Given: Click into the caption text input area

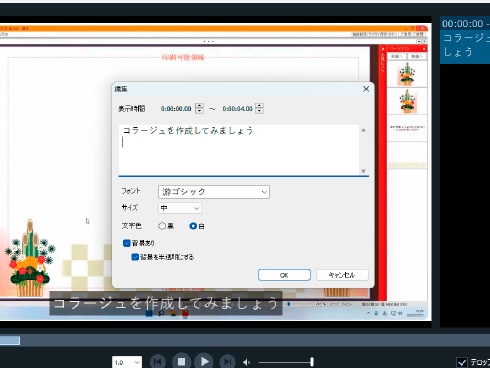Looking at the screenshot, I should [239, 150].
